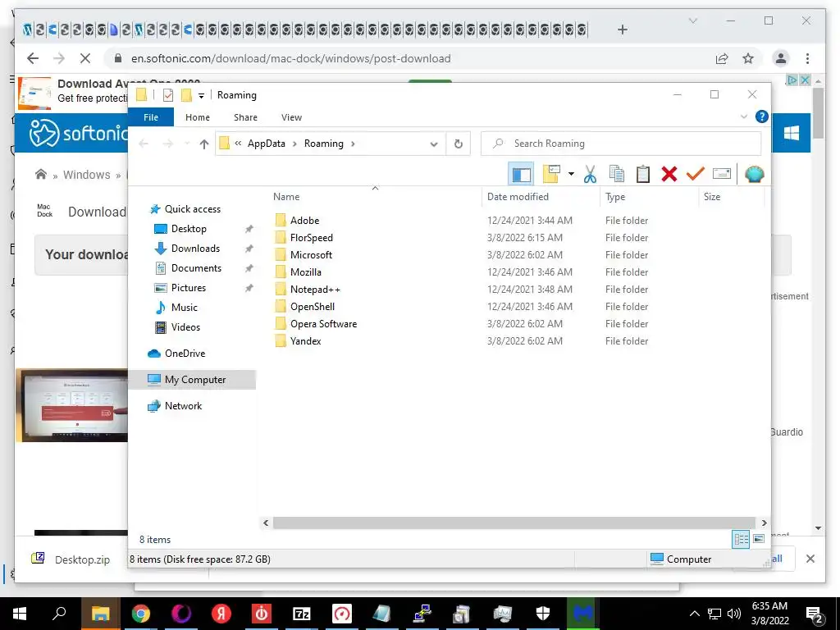
Task: Click the Open-Shell shell icon in toolbar
Action: coord(755,174)
